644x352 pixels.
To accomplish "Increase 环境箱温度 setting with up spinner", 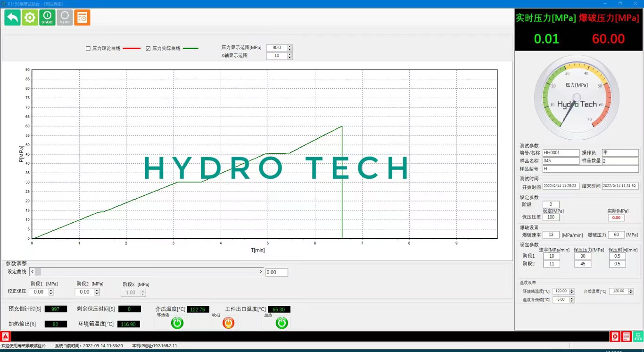I will [572, 290].
